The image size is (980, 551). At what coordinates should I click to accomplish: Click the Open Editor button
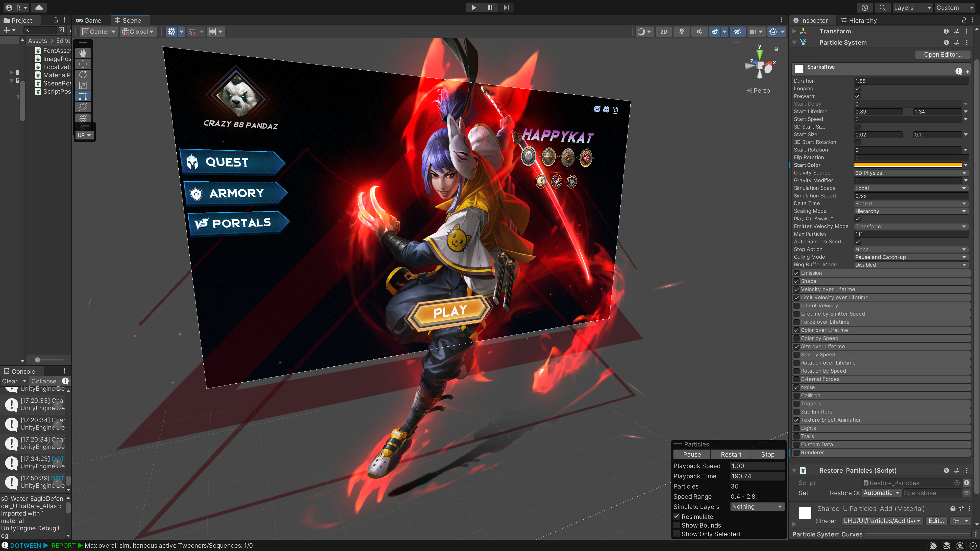point(943,54)
